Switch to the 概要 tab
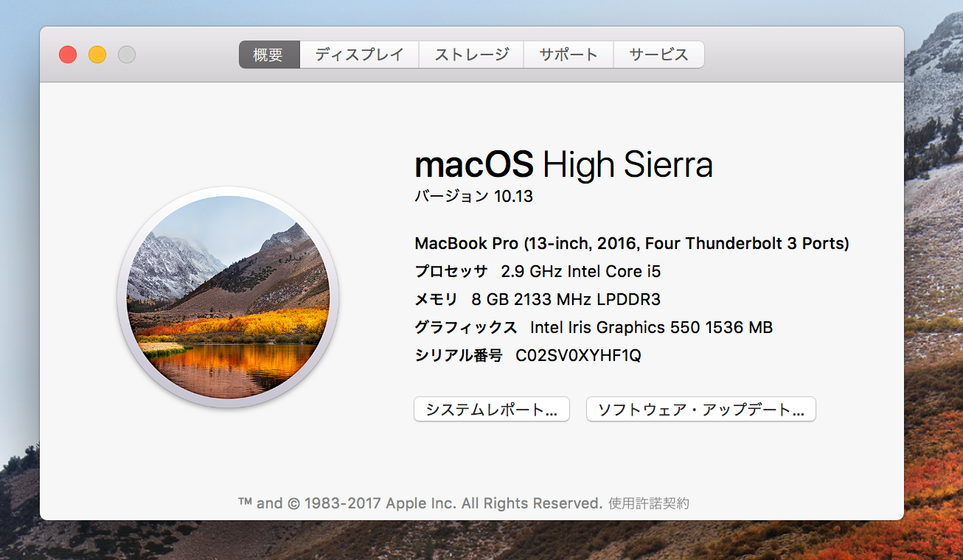 pos(269,55)
